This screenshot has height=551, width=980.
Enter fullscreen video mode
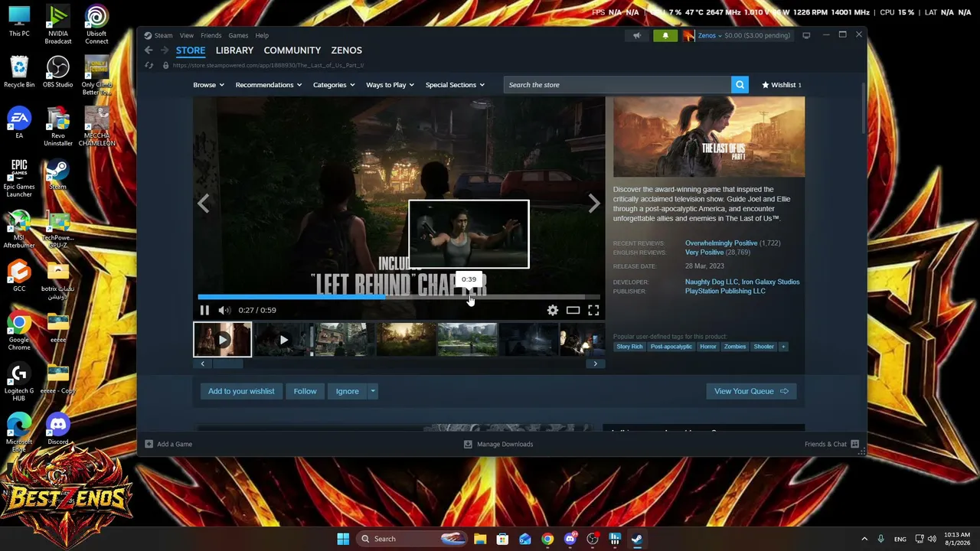[x=593, y=310]
